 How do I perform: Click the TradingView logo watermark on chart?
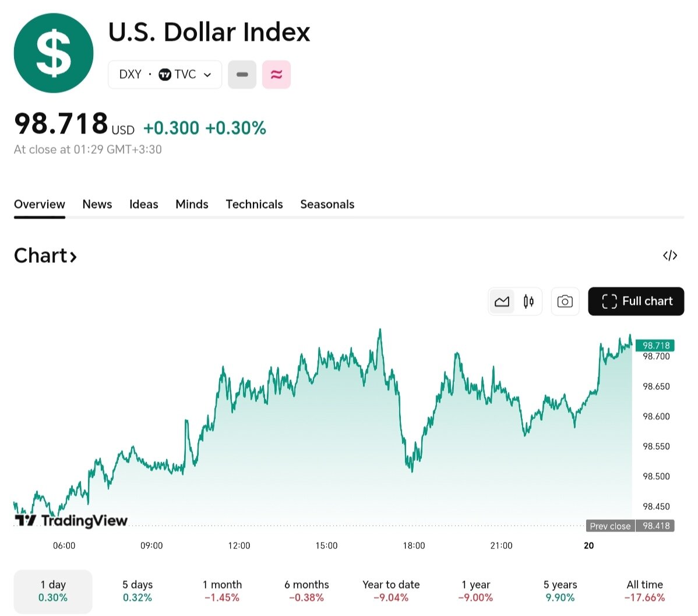point(70,520)
